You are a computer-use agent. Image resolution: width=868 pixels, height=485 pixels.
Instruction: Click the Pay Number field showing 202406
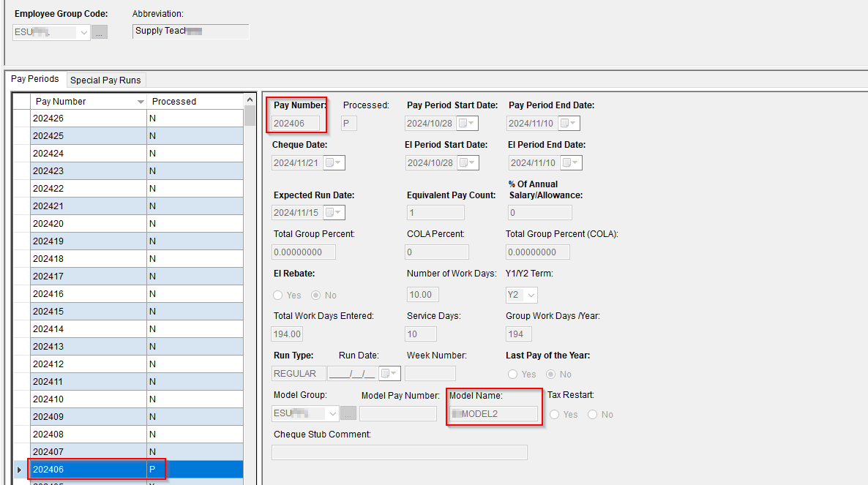[296, 124]
